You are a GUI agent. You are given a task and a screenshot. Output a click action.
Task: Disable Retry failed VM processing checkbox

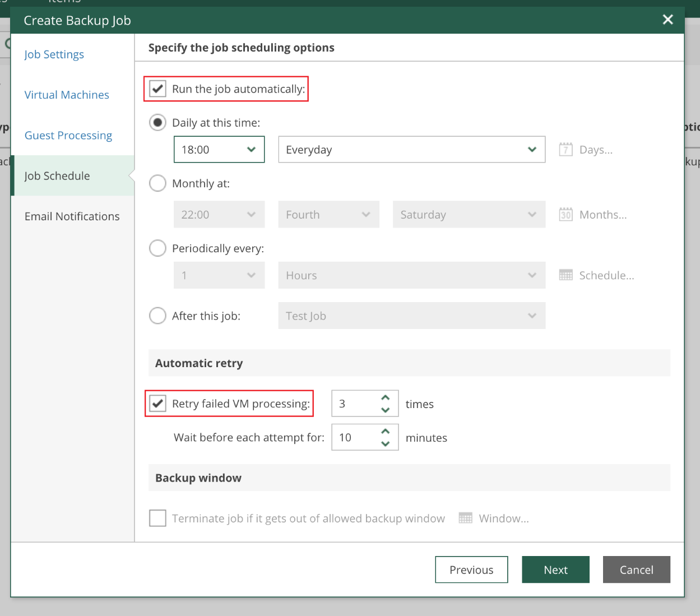158,404
